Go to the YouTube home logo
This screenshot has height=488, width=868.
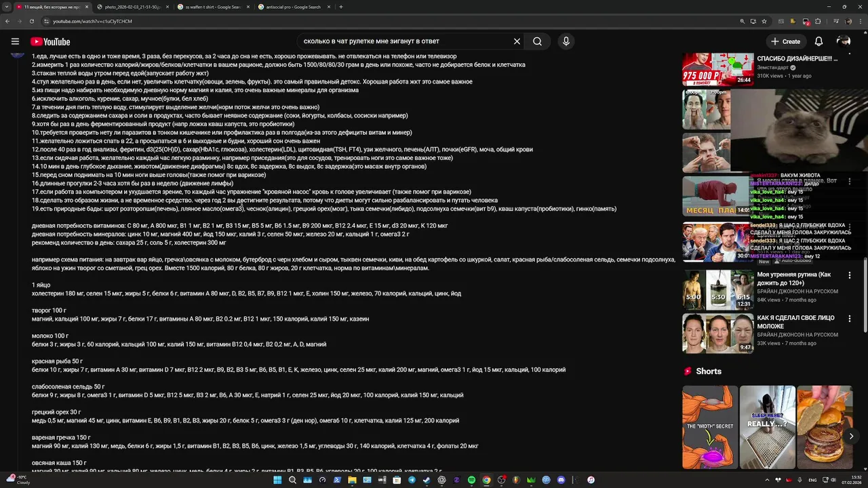[50, 41]
